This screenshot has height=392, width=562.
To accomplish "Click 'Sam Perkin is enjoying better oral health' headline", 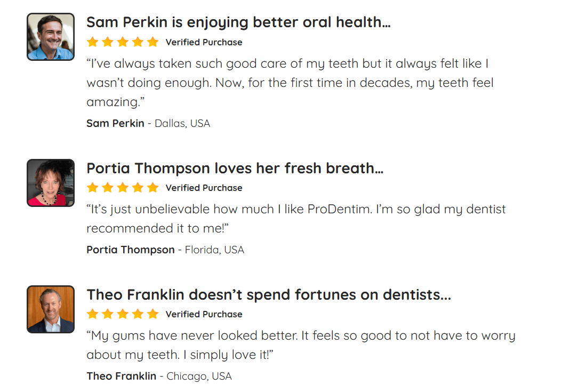I will (238, 22).
